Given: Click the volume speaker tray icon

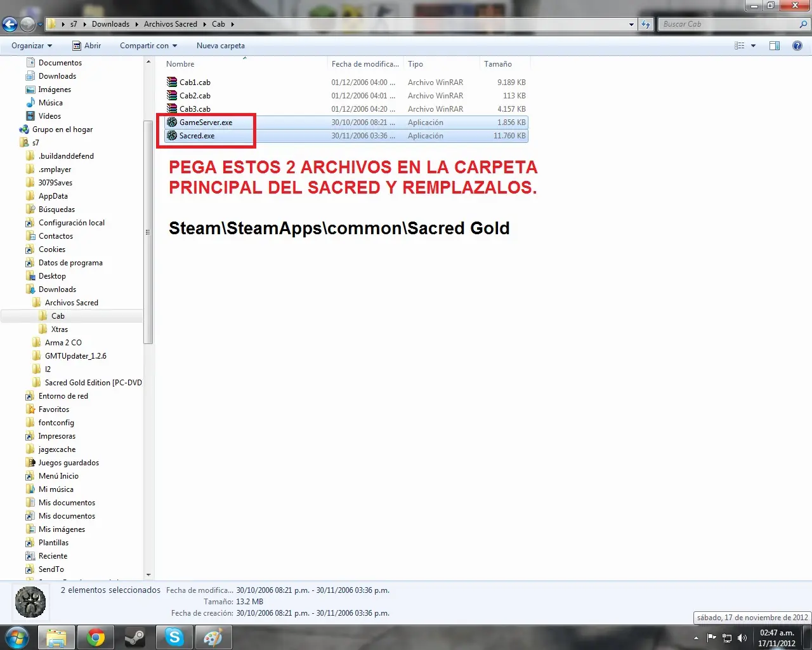Looking at the screenshot, I should pyautogui.click(x=742, y=638).
